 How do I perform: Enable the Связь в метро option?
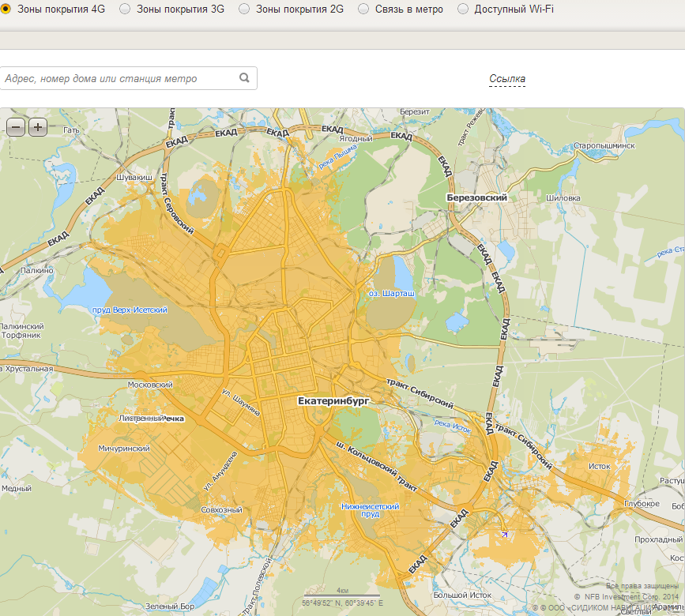click(x=363, y=9)
